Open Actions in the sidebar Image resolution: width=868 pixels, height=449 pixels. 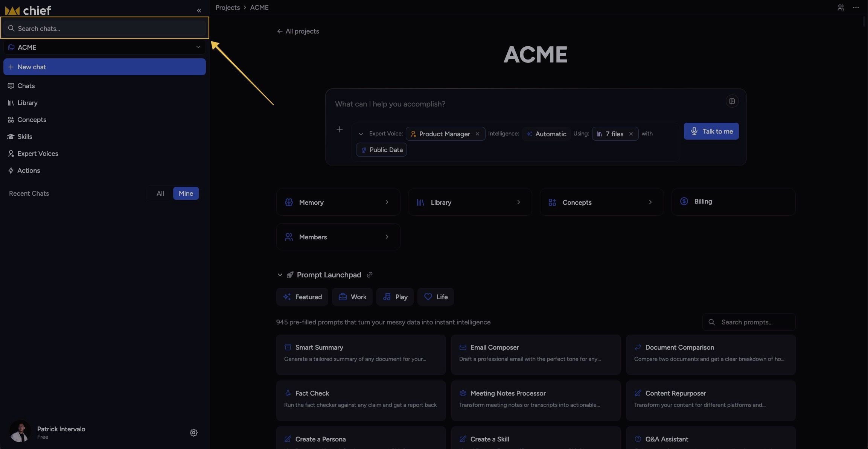pos(105,170)
